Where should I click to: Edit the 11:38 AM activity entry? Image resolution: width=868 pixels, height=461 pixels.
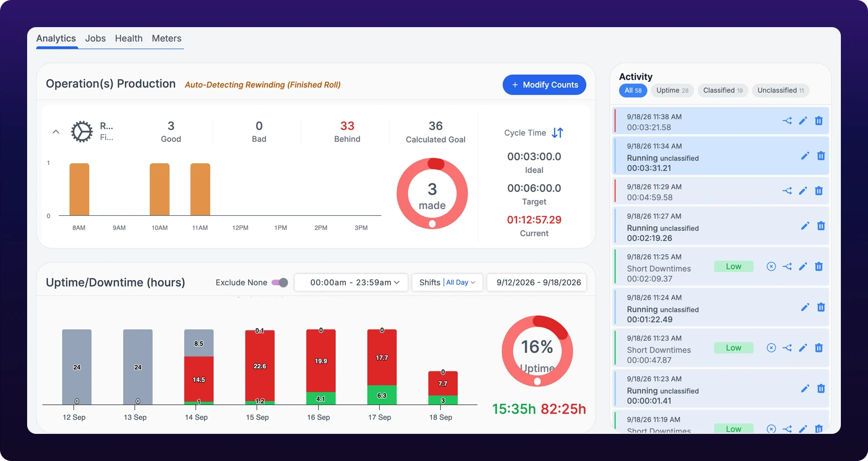tap(802, 121)
